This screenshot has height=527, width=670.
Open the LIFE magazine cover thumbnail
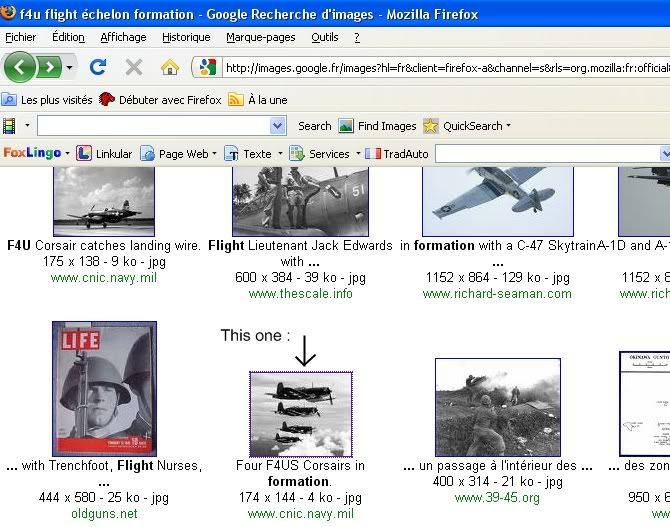coord(104,389)
